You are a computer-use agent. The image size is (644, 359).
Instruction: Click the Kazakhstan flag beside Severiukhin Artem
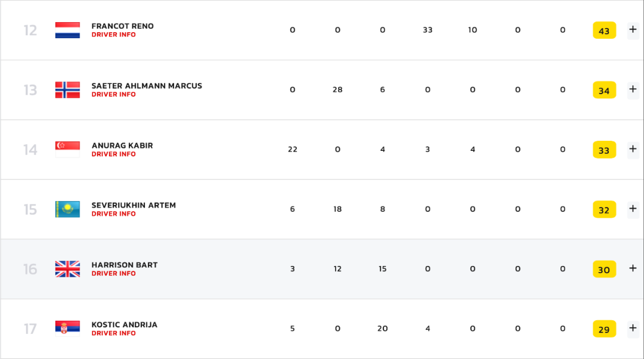tap(67, 209)
